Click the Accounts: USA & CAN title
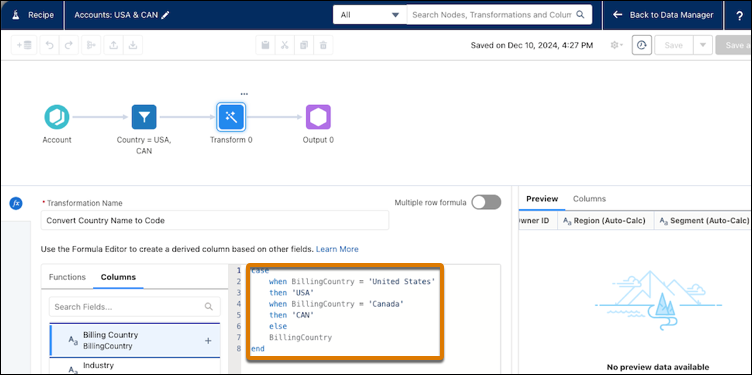The width and height of the screenshot is (752, 375). [117, 15]
